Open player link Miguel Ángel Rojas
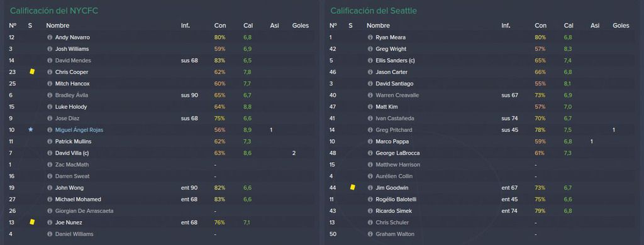This screenshot has width=644, height=245. [x=79, y=130]
